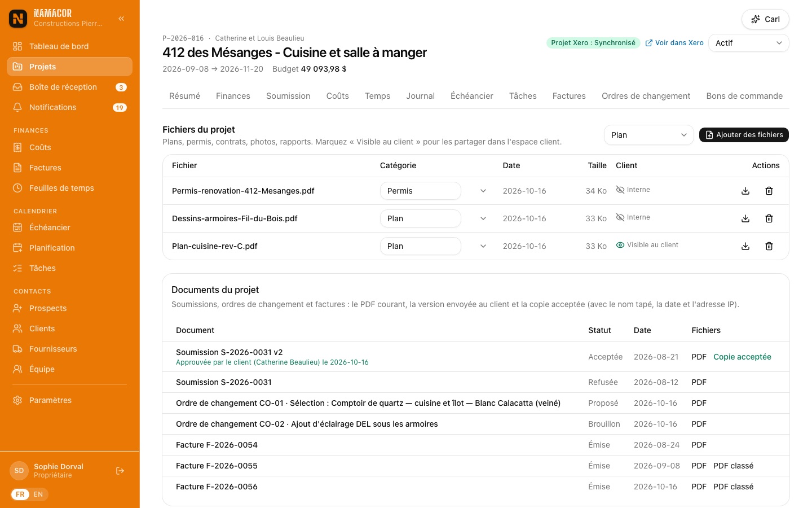Open Notifications in the sidebar
Viewport: 812px width, 508px height.
point(69,107)
